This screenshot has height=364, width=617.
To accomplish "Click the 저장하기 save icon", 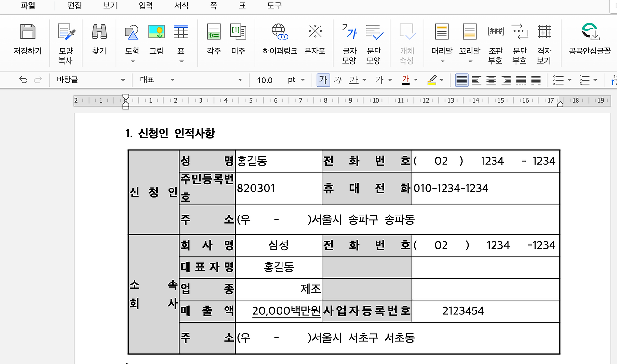I will (x=27, y=32).
